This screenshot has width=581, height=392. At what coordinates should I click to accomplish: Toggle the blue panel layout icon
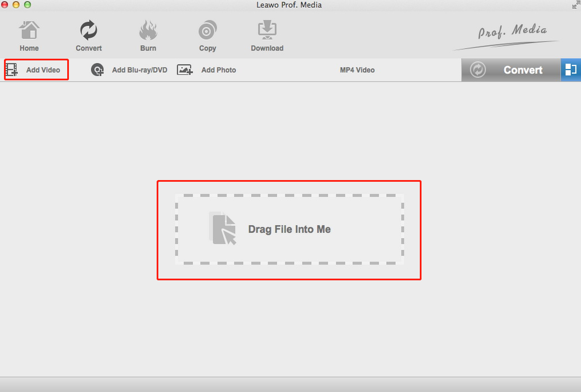coord(571,70)
